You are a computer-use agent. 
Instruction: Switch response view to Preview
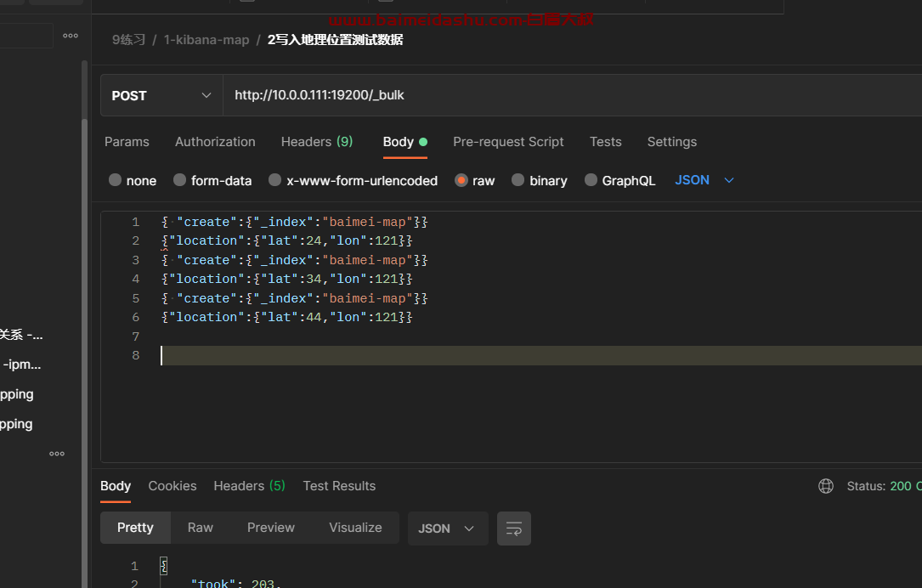(x=270, y=528)
